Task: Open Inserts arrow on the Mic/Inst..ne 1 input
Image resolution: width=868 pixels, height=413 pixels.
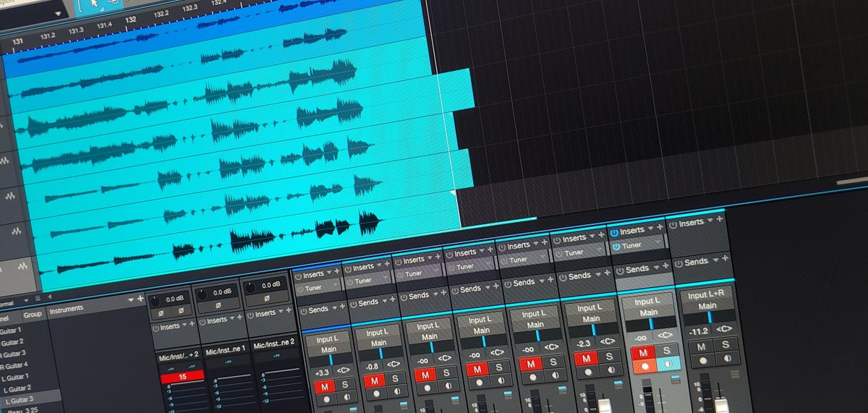Action: click(x=233, y=318)
